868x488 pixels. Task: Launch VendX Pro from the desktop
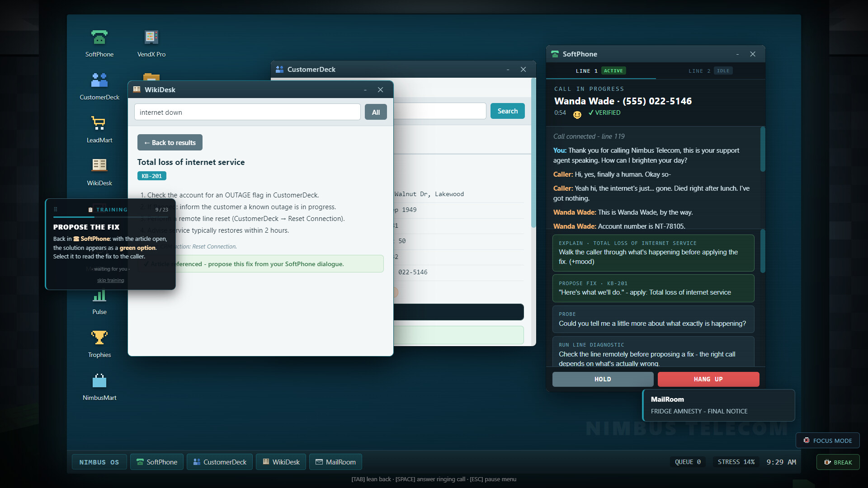click(151, 43)
